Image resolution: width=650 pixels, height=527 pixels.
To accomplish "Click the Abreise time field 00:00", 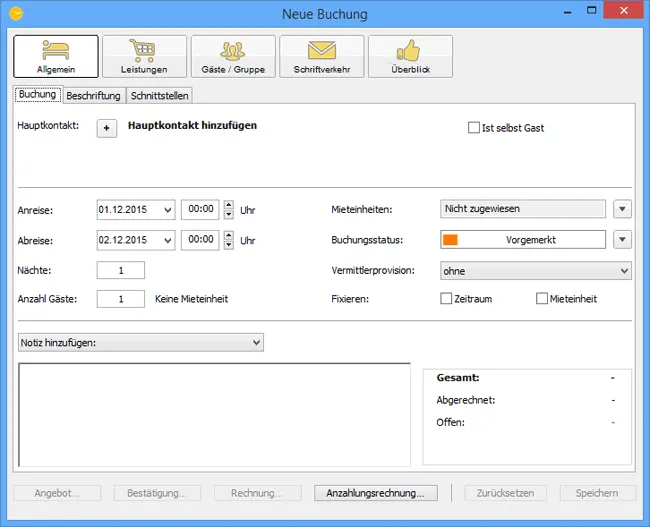I will 200,240.
